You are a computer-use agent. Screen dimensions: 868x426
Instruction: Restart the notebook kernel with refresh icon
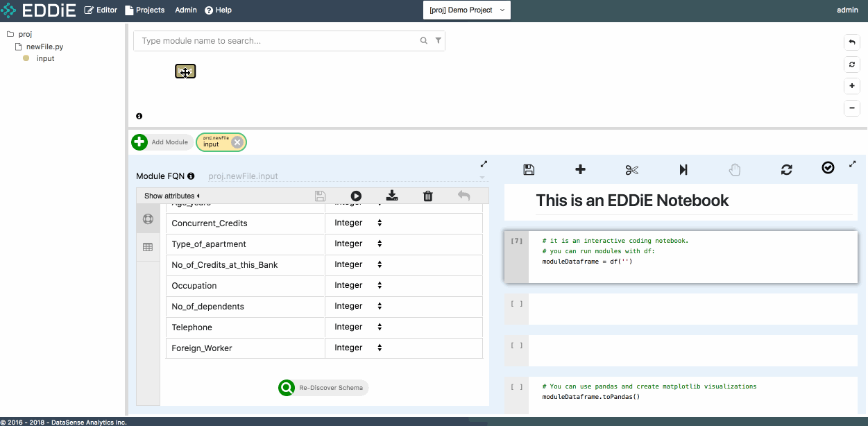(x=786, y=170)
